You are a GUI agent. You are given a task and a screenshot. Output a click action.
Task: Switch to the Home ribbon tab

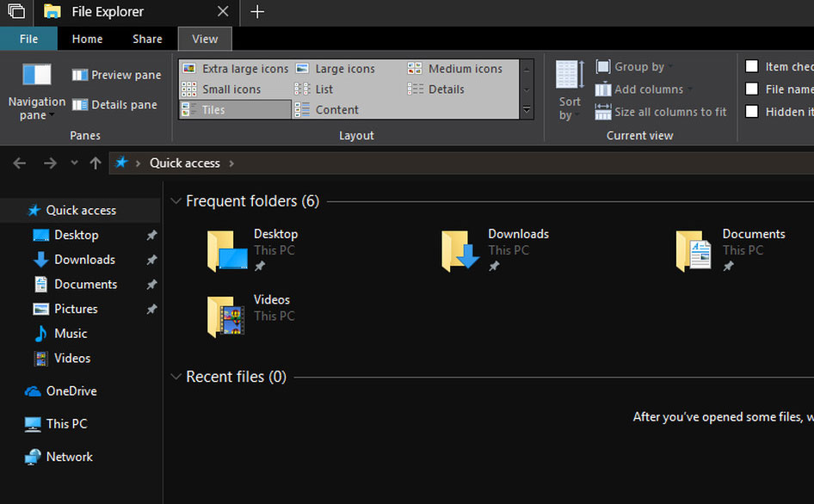coord(87,39)
